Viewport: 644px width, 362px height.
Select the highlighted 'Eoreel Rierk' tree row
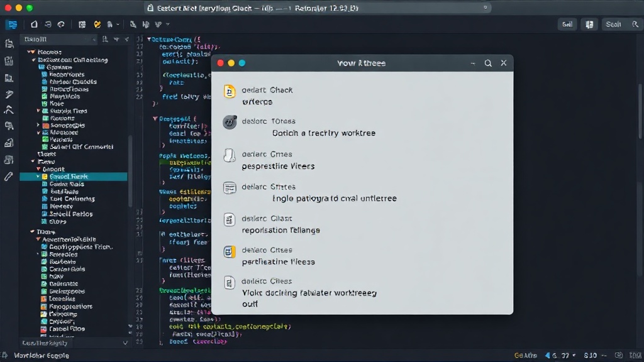coord(74,177)
